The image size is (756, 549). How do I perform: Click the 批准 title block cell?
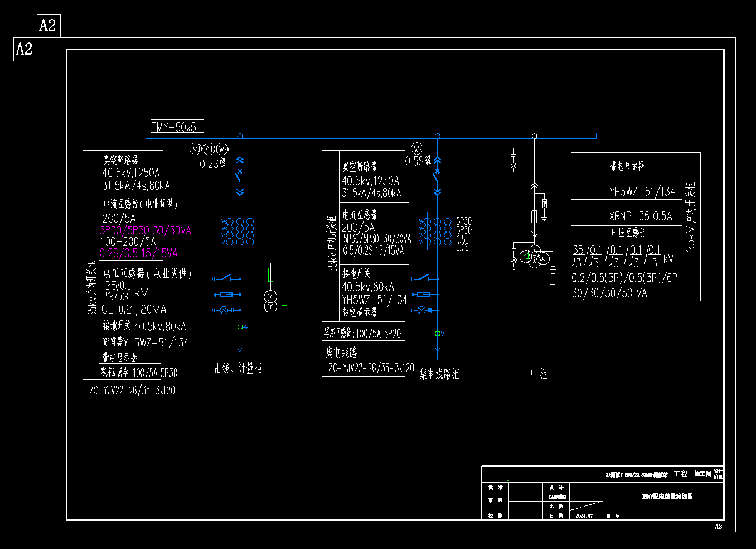pos(495,488)
